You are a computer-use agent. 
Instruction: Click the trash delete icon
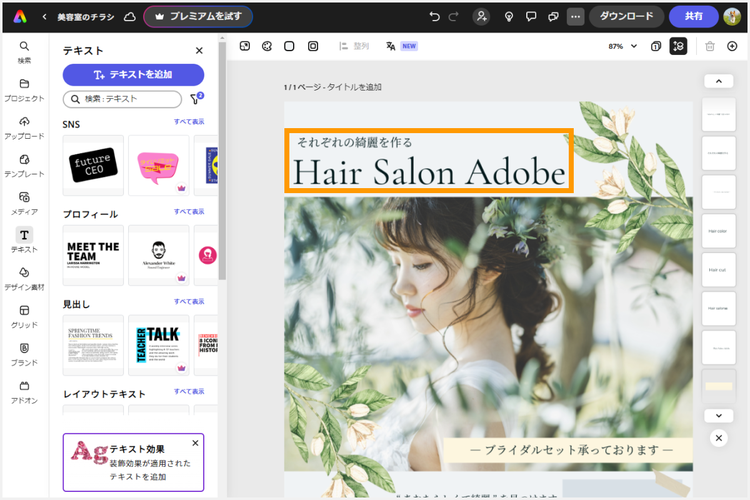[x=710, y=46]
